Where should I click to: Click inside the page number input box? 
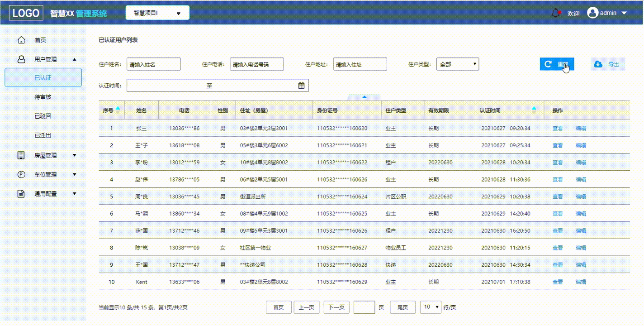coord(365,307)
